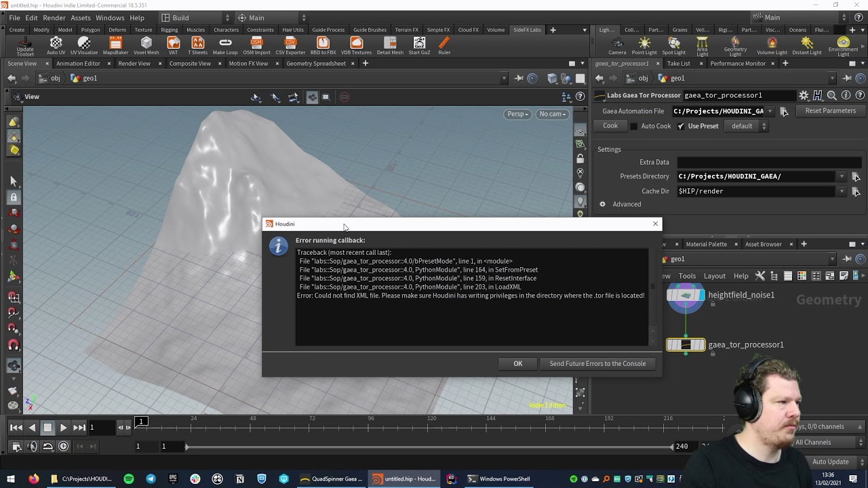Play the timeline forward

(x=63, y=428)
